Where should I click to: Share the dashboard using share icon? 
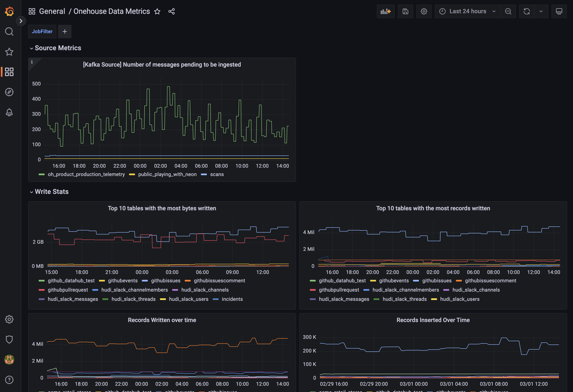coord(172,11)
